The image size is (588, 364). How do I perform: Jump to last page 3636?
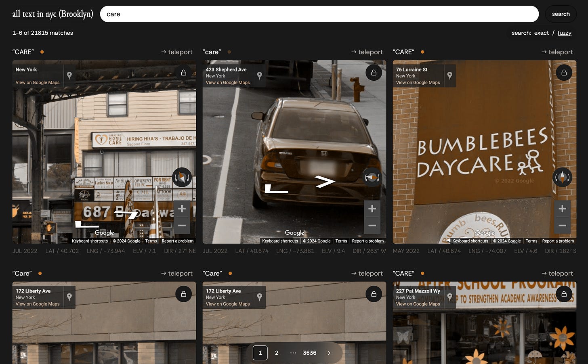[310, 353]
